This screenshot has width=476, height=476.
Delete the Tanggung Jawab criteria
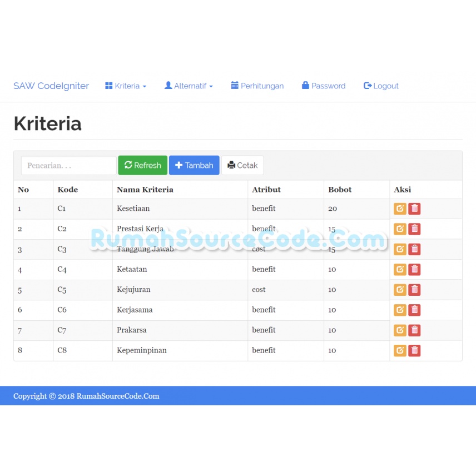click(414, 249)
